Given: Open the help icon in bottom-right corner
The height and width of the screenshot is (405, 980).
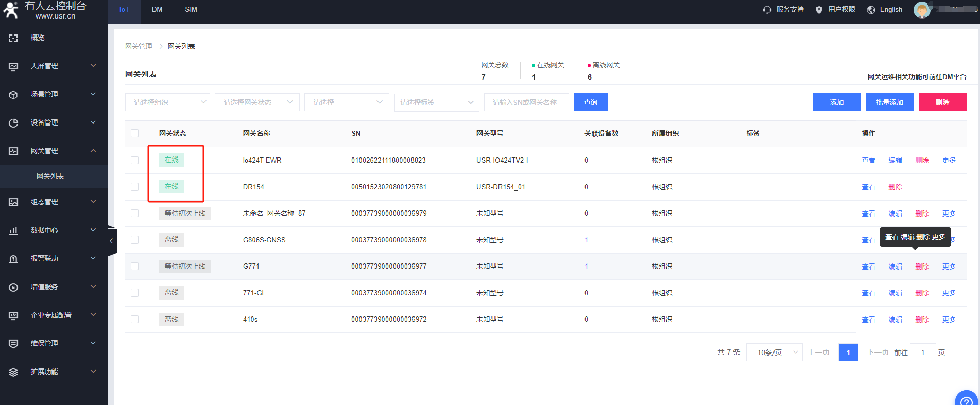Looking at the screenshot, I should coord(966,399).
